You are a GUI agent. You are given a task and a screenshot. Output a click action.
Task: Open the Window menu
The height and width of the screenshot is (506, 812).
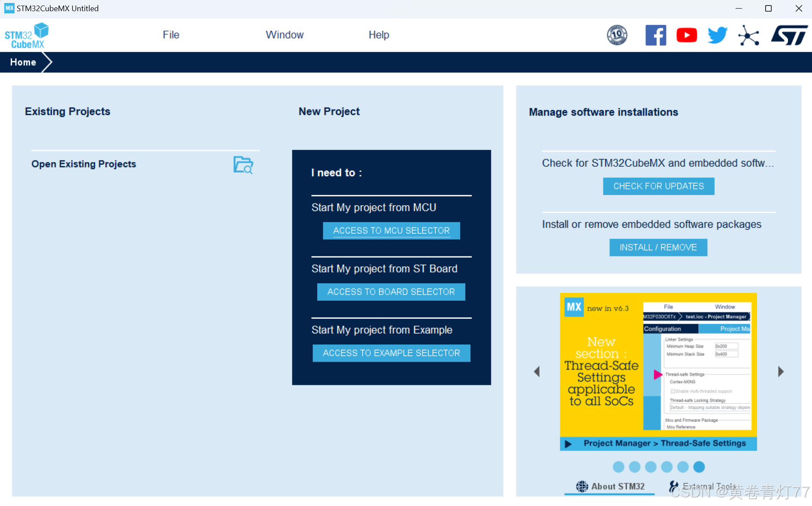click(x=285, y=35)
